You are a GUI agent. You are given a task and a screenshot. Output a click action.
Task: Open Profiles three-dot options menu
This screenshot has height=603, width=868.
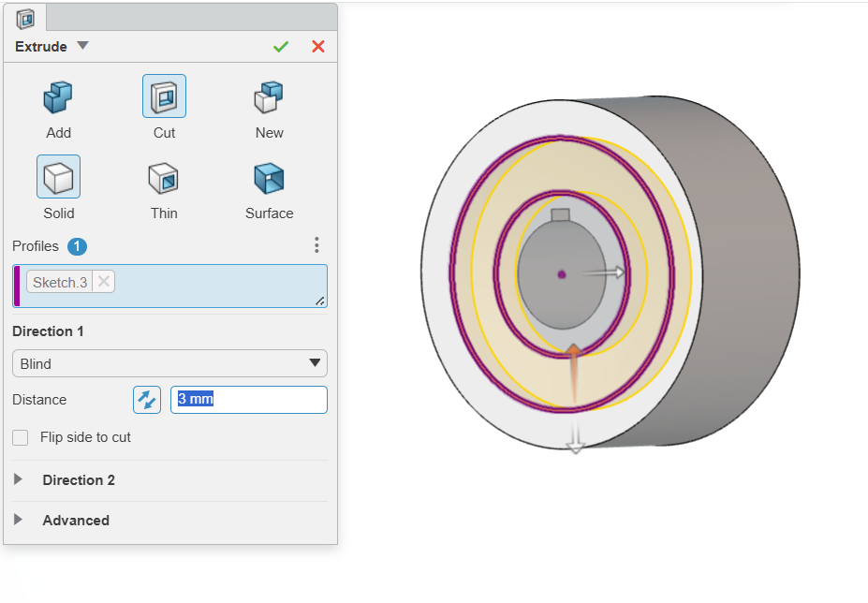tap(316, 244)
